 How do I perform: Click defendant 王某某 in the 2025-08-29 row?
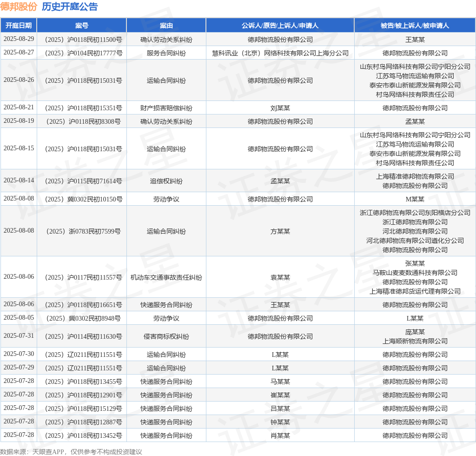tap(415, 40)
